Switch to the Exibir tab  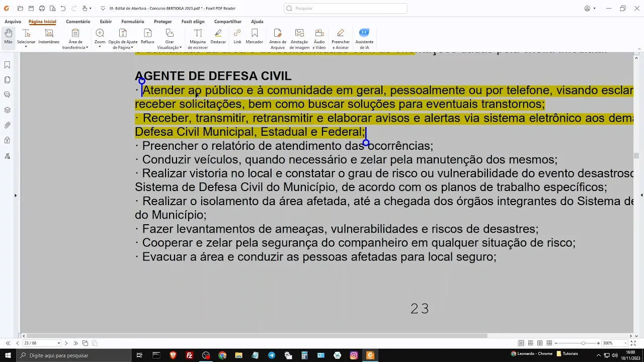(x=106, y=22)
